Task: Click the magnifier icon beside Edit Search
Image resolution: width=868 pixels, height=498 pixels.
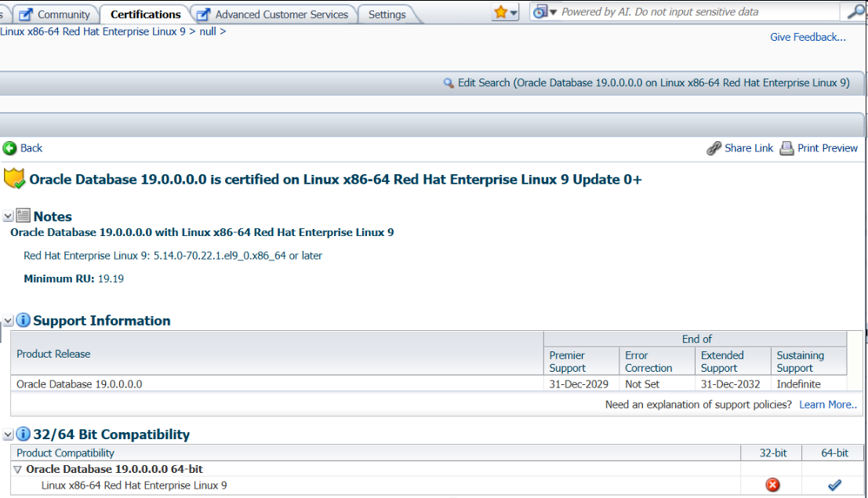Action: point(449,83)
